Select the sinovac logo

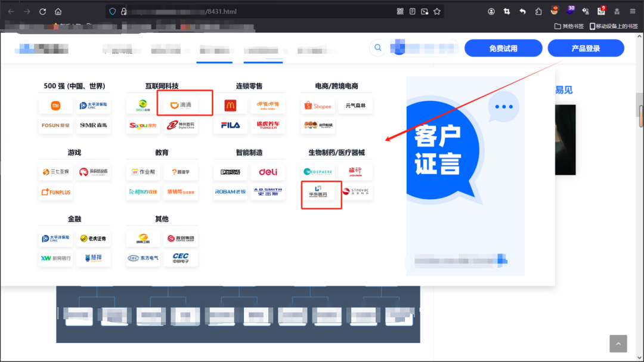355,192
